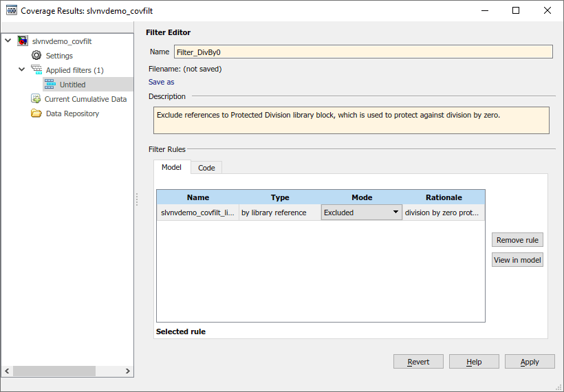Click the slvnvdemo_covfilt_li... name cell

click(198, 213)
